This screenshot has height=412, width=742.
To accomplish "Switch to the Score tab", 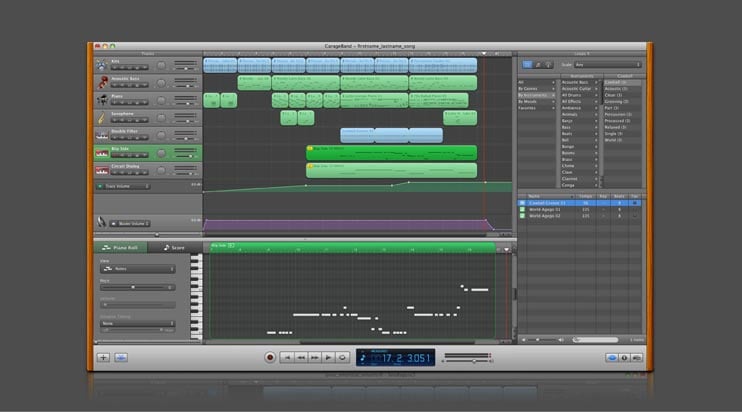I will [x=174, y=247].
